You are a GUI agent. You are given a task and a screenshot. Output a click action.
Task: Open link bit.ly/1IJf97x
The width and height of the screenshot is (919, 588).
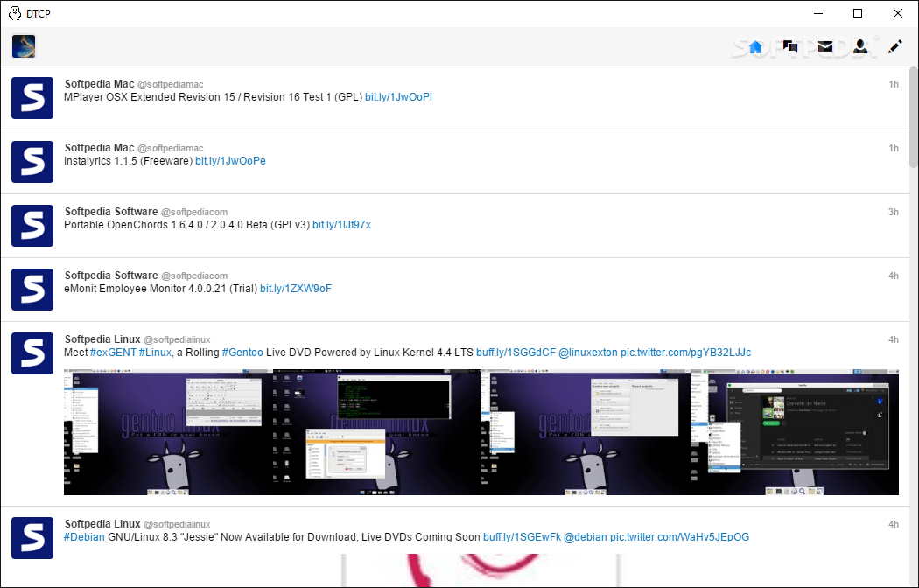click(341, 225)
